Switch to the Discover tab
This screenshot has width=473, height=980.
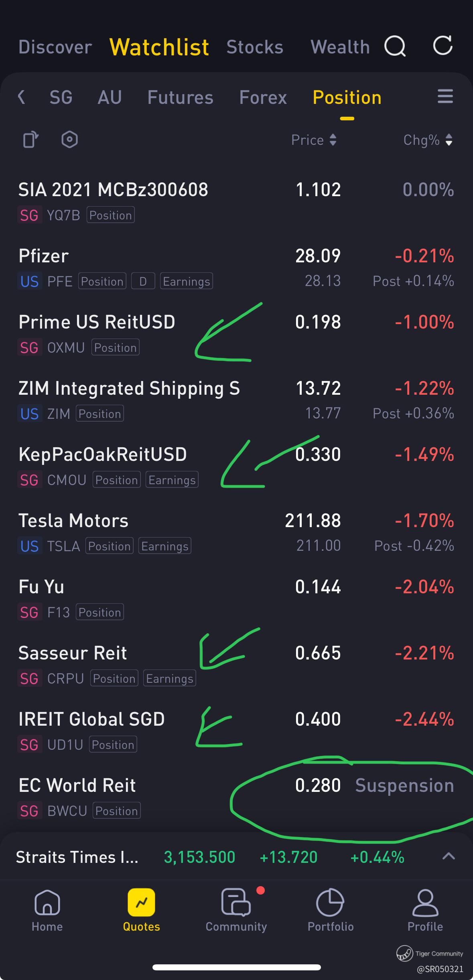(55, 47)
